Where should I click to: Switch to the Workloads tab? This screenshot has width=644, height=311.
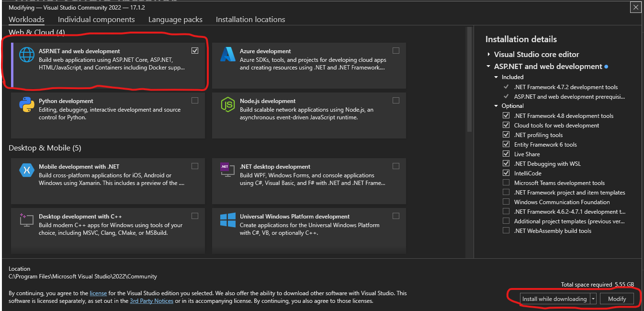[26, 20]
